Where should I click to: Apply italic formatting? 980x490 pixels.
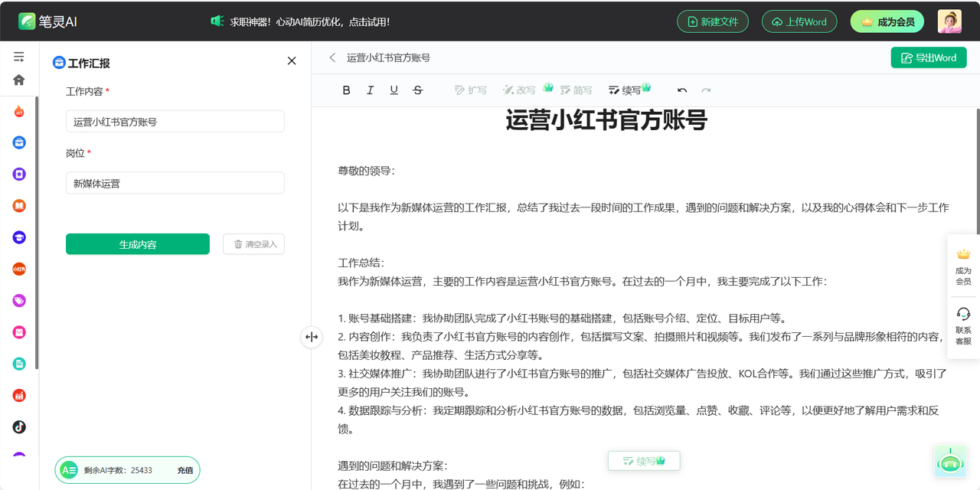[370, 90]
